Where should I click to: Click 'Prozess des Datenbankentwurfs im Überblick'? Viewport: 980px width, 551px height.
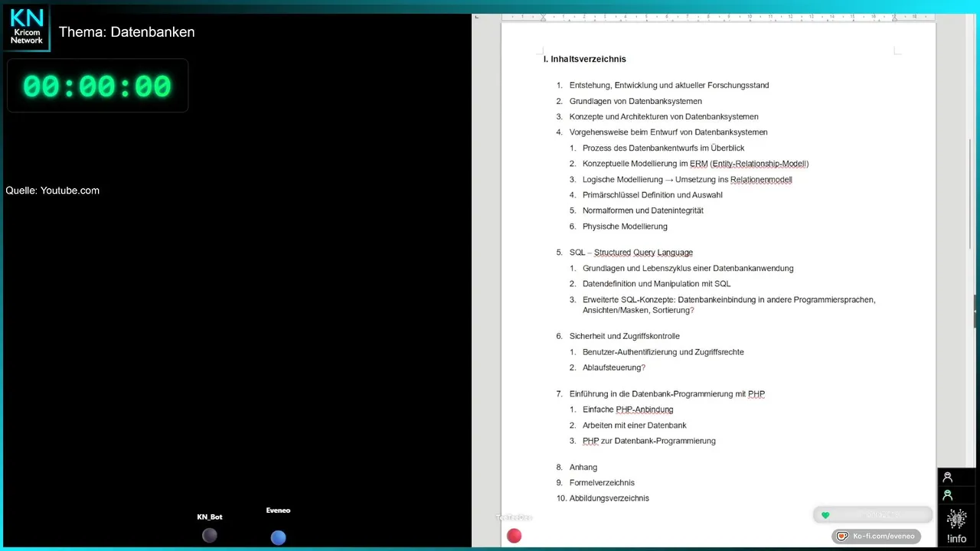663,148
